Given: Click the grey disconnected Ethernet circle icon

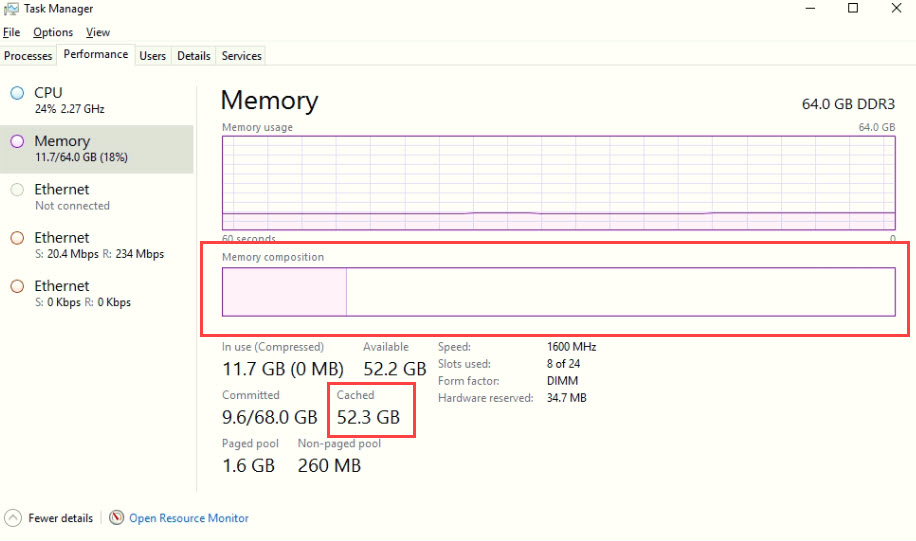Looking at the screenshot, I should point(17,190).
